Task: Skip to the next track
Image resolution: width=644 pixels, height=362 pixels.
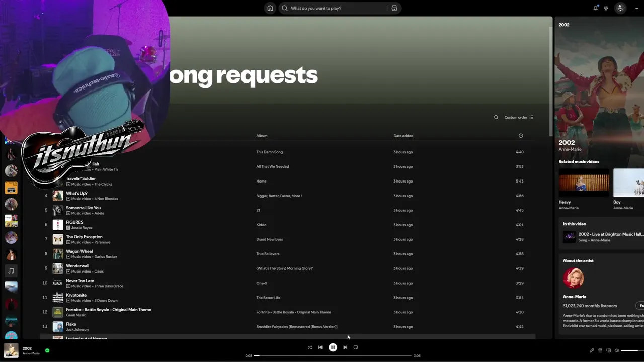Action: (x=345, y=347)
